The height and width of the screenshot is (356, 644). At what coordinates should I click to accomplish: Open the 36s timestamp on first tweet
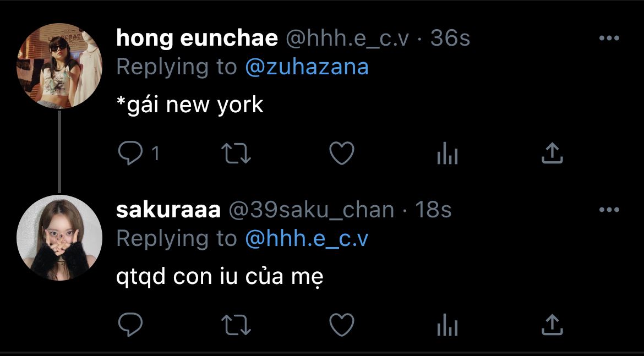click(450, 38)
